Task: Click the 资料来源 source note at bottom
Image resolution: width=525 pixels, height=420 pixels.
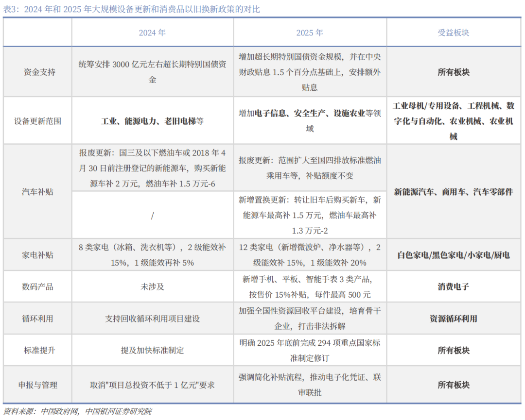Action: pyautogui.click(x=77, y=411)
